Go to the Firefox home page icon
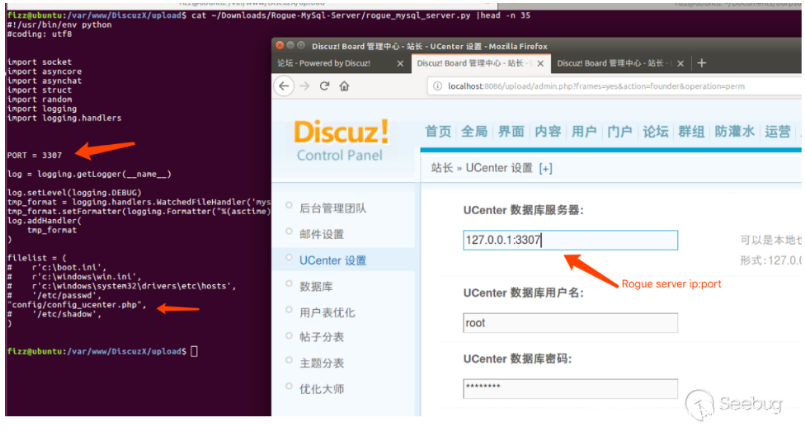The height and width of the screenshot is (431, 805). pyautogui.click(x=344, y=86)
